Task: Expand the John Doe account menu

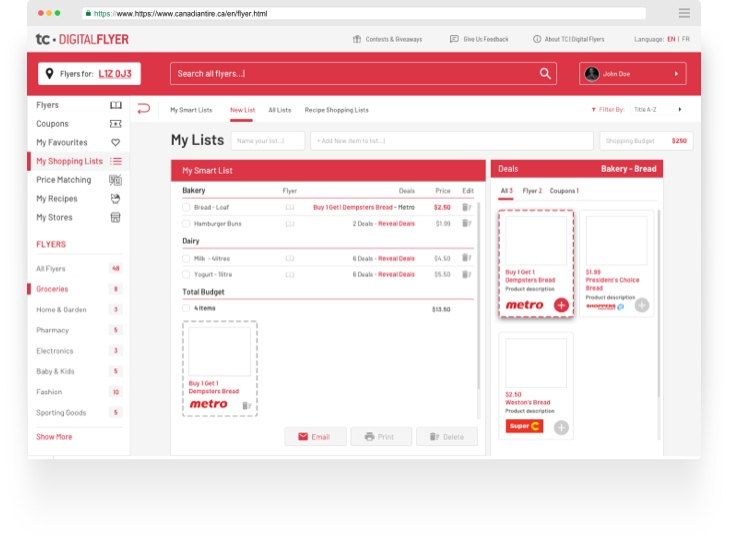Action: 633,74
